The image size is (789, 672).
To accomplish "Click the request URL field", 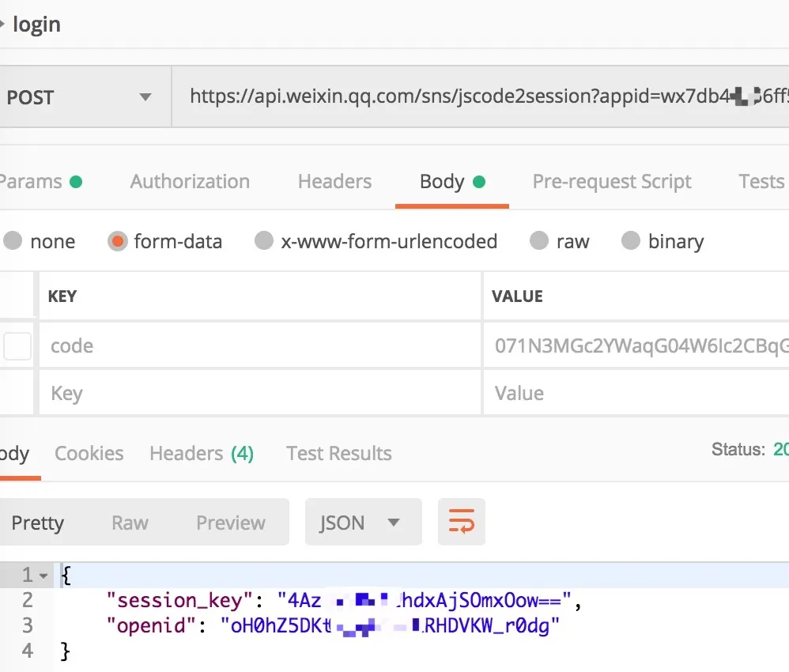I will 474,98.
